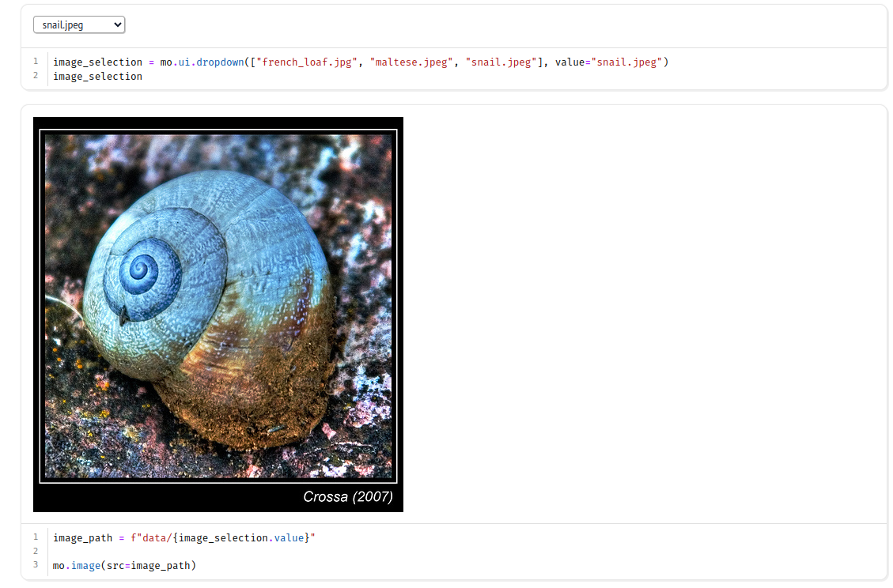This screenshot has height=588, width=893.
Task: Click image_selection.value inside the f-string
Action: (241, 538)
